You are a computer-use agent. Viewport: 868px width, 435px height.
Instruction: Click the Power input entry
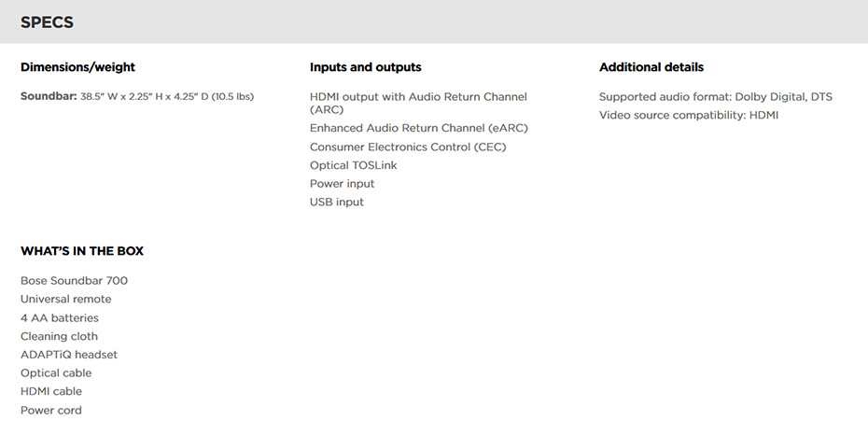point(343,184)
